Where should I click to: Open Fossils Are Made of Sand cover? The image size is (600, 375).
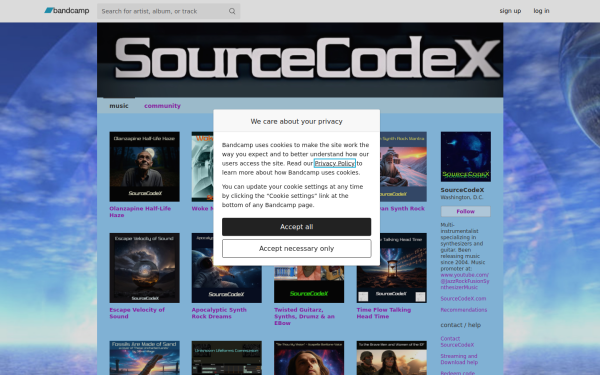point(144,358)
